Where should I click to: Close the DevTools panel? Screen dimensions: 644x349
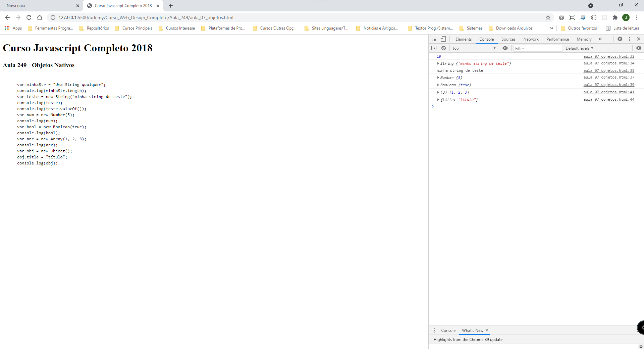tap(639, 39)
